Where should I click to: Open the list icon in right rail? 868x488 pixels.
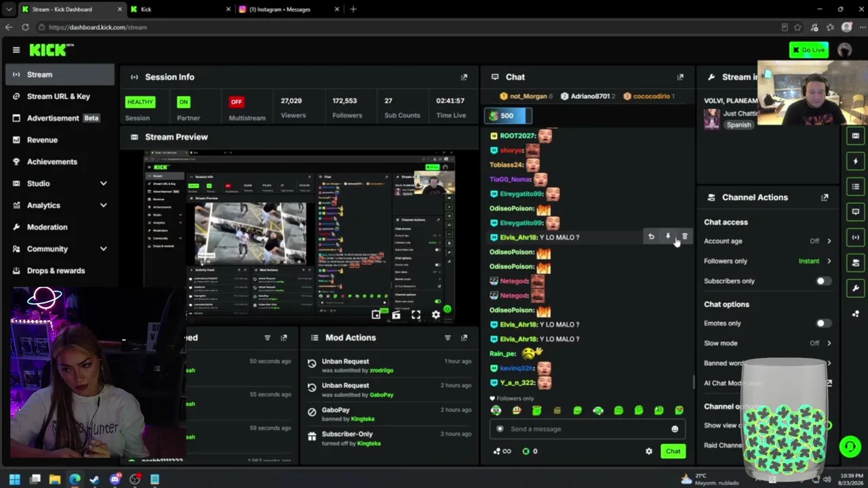(856, 186)
